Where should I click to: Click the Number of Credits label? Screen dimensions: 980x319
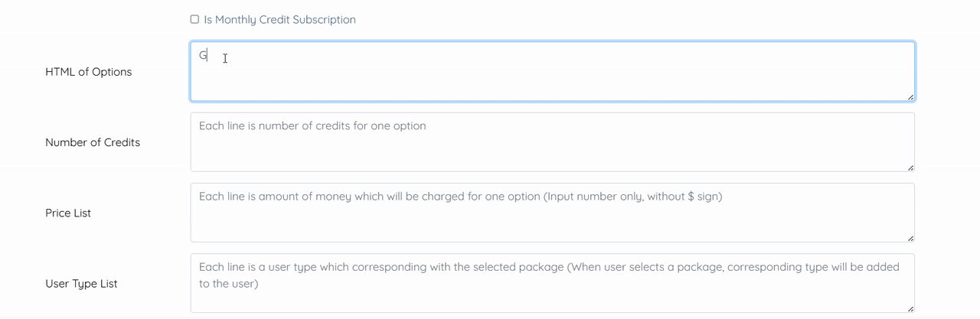tap(93, 142)
